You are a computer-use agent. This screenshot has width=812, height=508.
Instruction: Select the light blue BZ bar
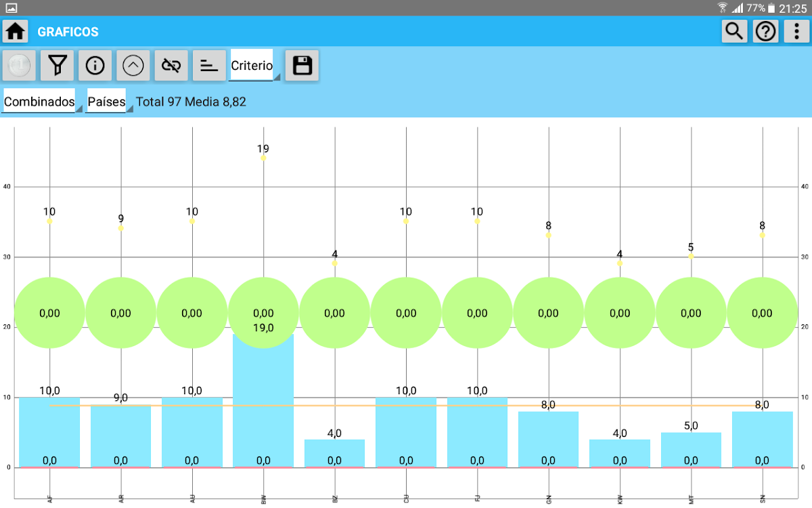(x=334, y=452)
